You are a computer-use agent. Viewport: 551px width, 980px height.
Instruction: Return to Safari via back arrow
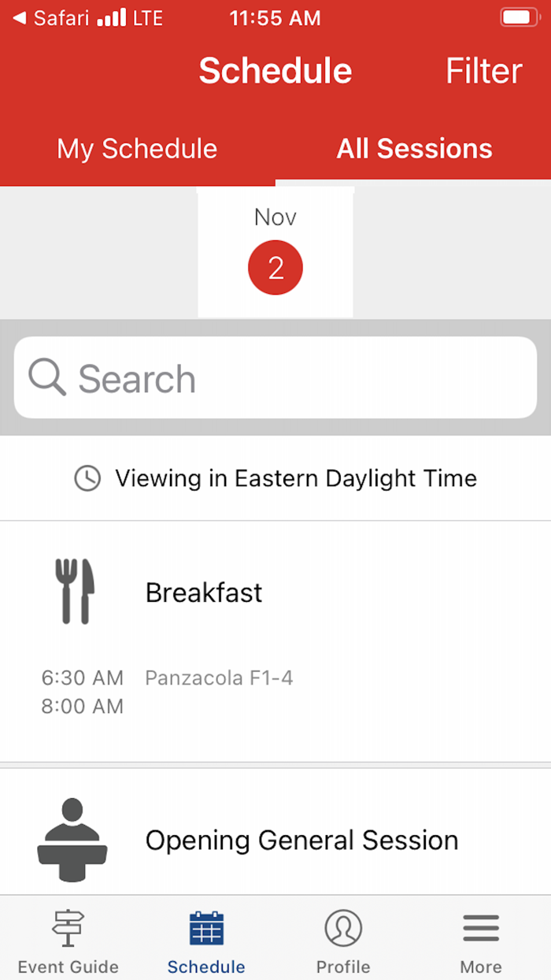20,18
